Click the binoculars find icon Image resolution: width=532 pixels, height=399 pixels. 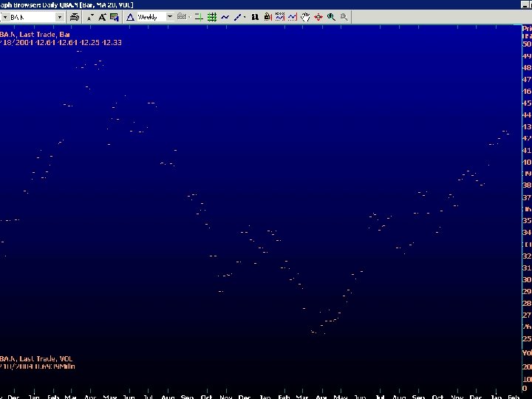[255, 17]
